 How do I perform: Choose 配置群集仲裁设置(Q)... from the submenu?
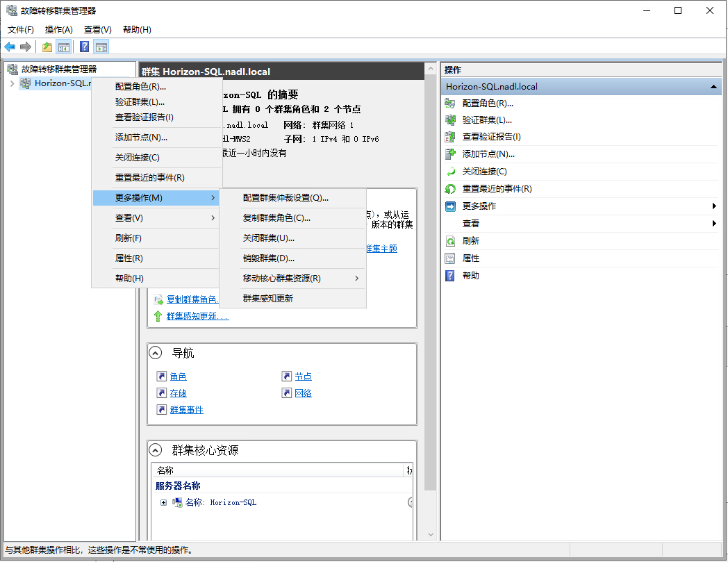[293, 198]
